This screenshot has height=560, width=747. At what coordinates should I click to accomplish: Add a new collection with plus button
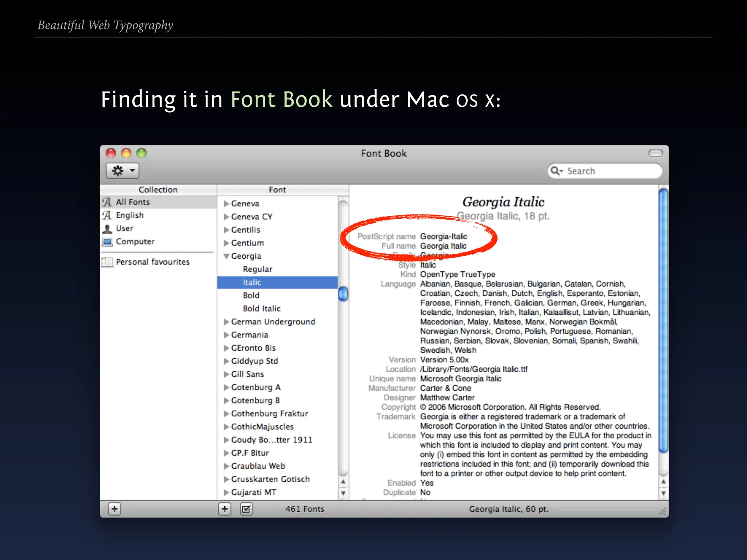pos(115,509)
